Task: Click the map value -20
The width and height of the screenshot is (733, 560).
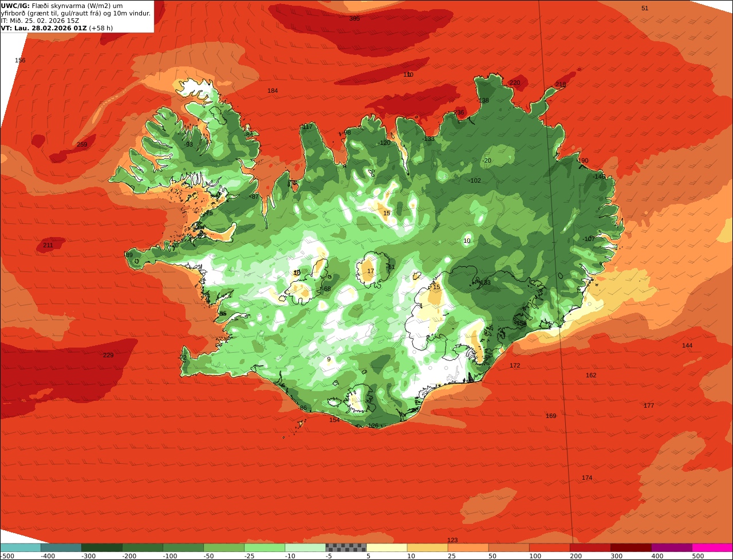Action: (487, 160)
